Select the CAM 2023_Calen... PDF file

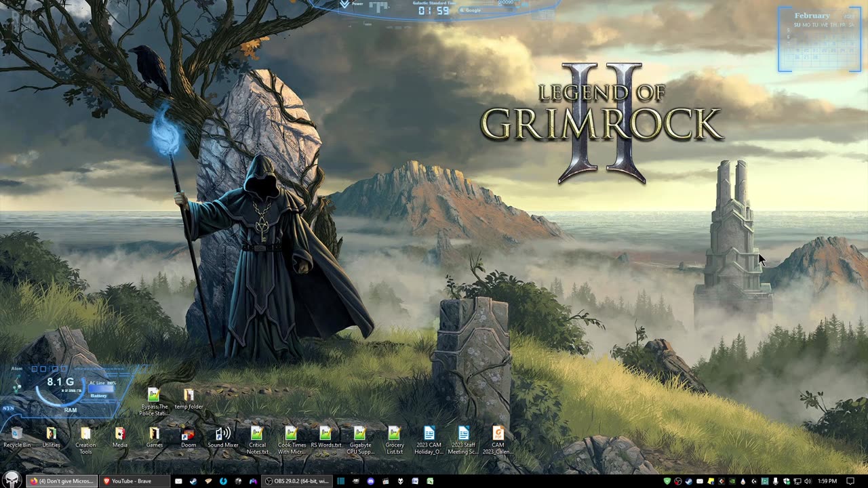coord(498,440)
